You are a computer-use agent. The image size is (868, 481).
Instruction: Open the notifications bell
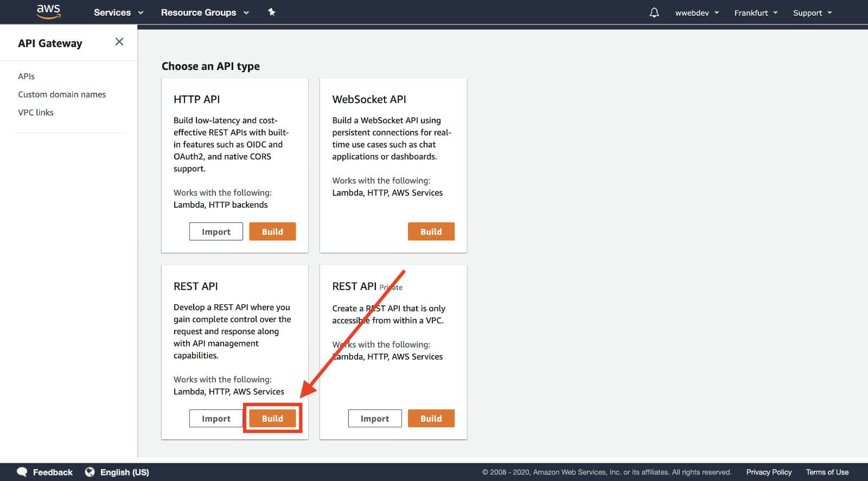coord(654,12)
